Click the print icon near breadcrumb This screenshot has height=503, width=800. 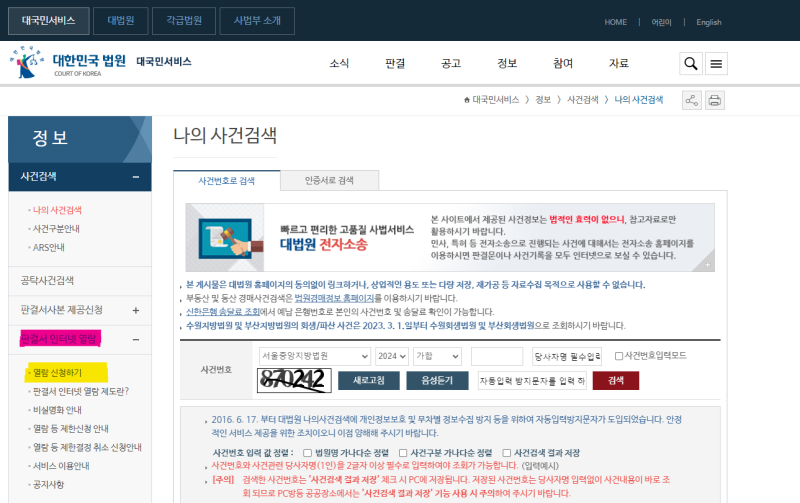tap(715, 100)
